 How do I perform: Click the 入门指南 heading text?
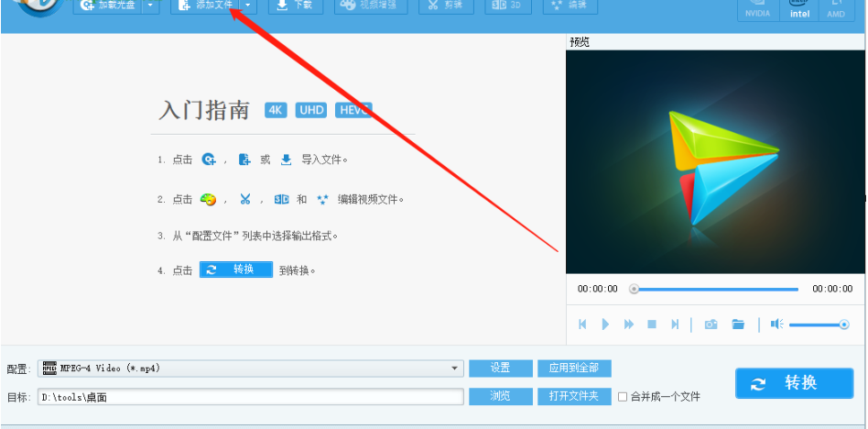204,110
